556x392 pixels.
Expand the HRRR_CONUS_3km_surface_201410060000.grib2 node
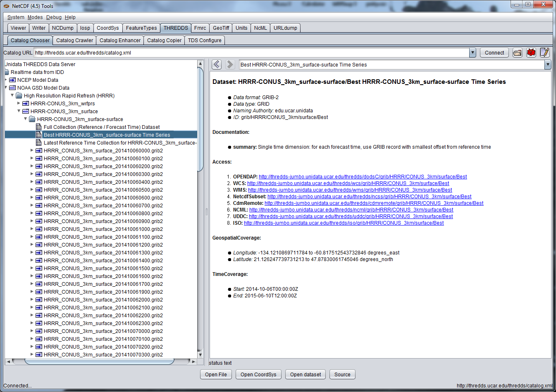[32, 151]
